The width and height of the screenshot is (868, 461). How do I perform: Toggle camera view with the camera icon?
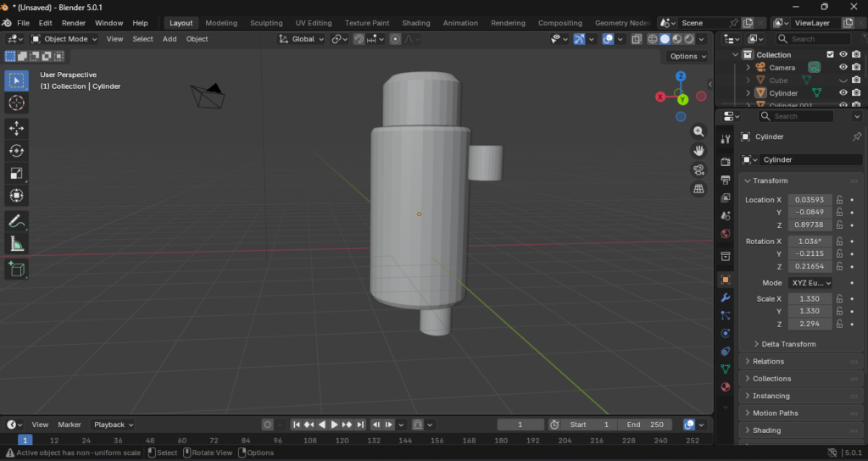(x=698, y=169)
